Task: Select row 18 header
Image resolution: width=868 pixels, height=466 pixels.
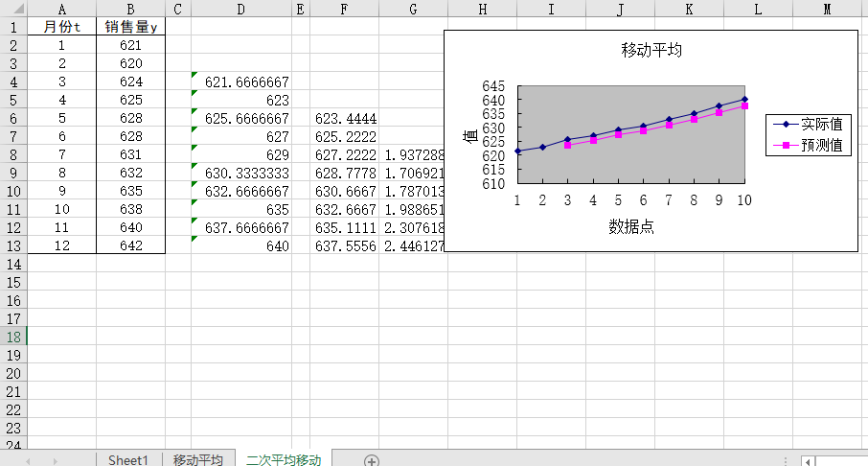Action: pyautogui.click(x=13, y=337)
